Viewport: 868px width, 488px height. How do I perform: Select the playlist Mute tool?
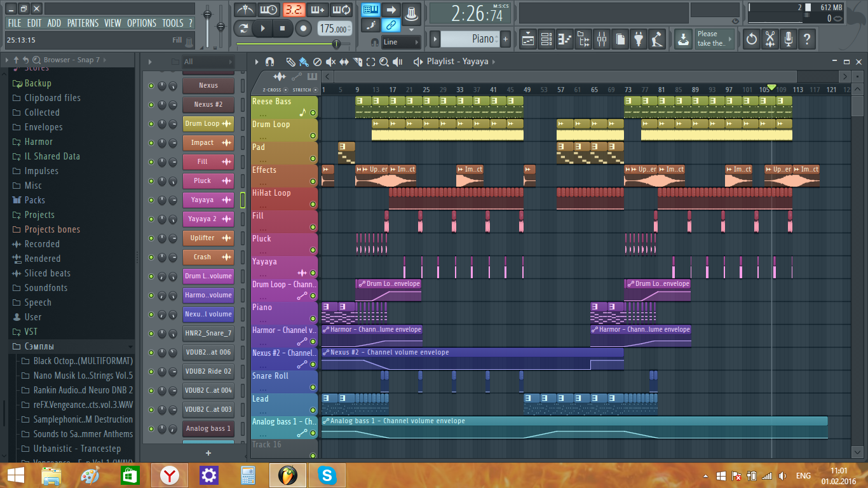pos(330,62)
